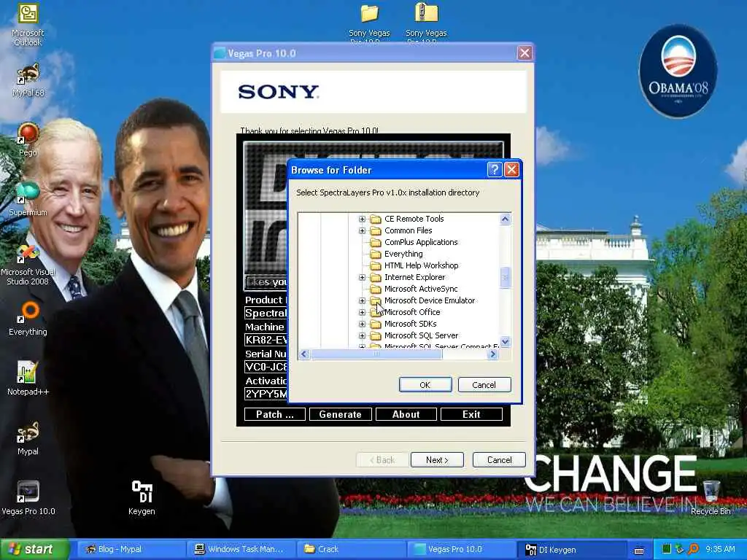Select the Pego desktop icon
The image size is (747, 560).
28,139
